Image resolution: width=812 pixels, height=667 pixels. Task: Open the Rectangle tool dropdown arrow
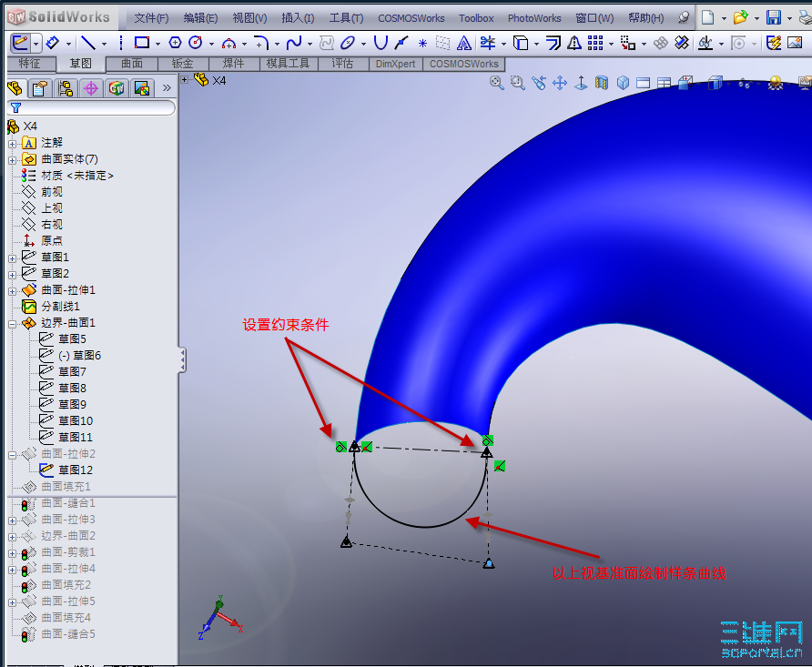point(157,44)
